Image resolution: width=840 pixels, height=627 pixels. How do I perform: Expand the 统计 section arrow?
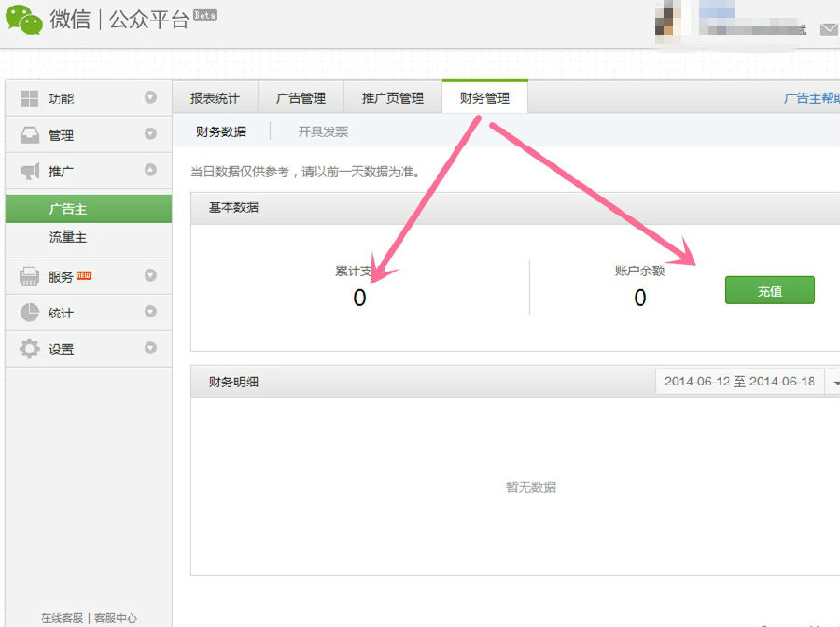point(150,312)
